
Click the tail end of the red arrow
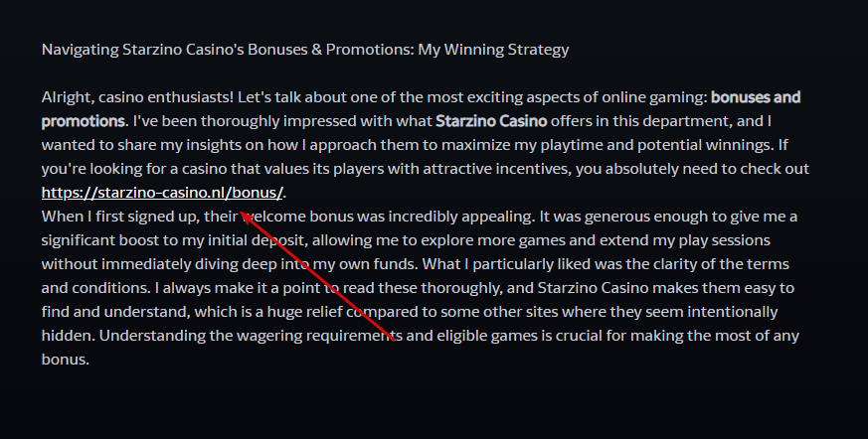pos(392,339)
